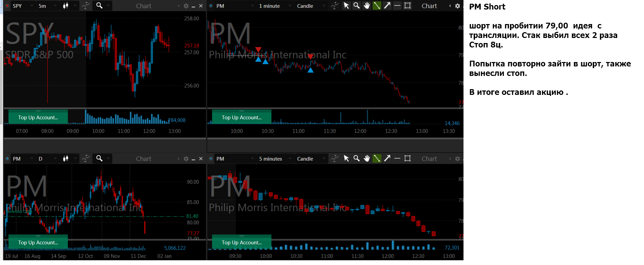Image resolution: width=644 pixels, height=265 pixels.
Task: Select the arrow drawing tool in PM 1 minute chart
Action: (387, 6)
